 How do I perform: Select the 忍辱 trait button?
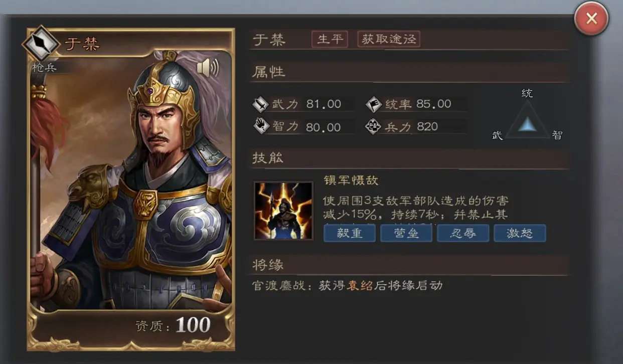pyautogui.click(x=463, y=233)
